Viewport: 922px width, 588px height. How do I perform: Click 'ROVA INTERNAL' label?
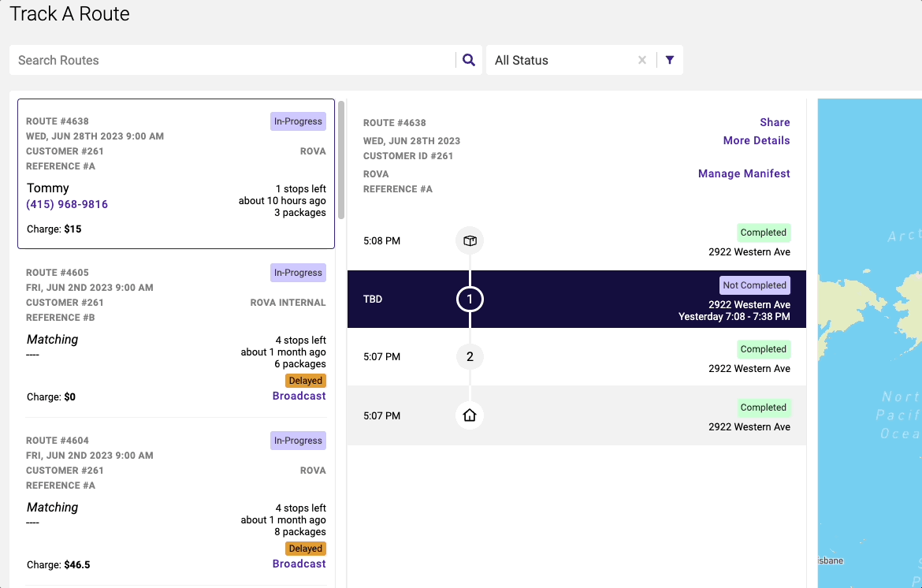pyautogui.click(x=288, y=302)
